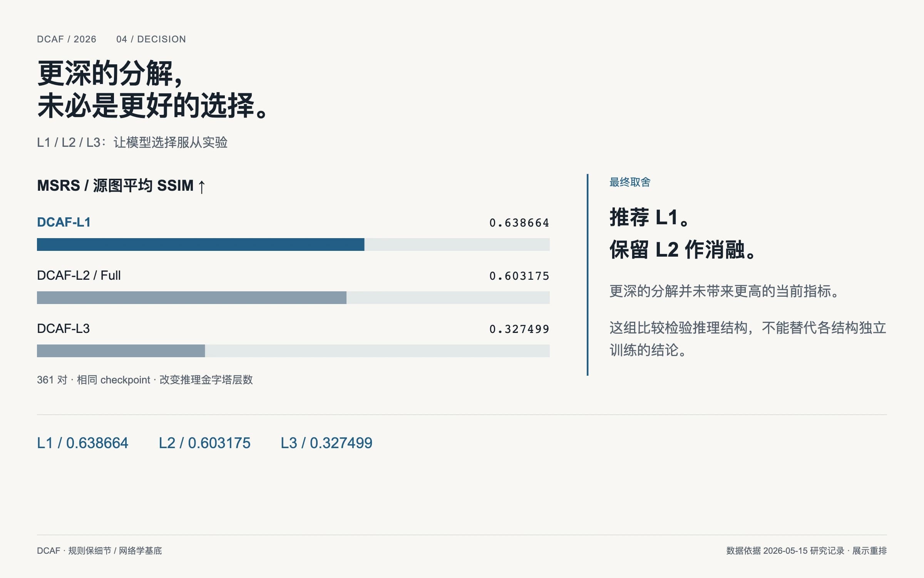This screenshot has width=924, height=578.
Task: Click the subtitle L1 / L2 / L3:让模型选择服从实验
Action: [132, 143]
